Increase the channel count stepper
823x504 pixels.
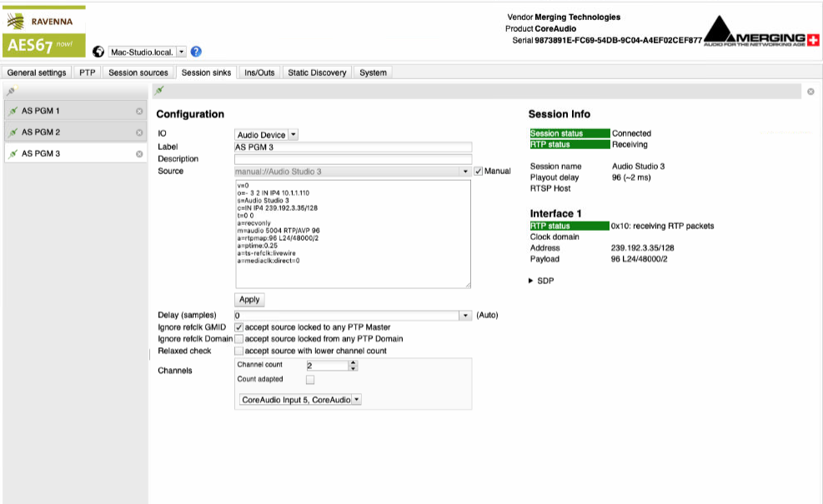click(x=354, y=363)
